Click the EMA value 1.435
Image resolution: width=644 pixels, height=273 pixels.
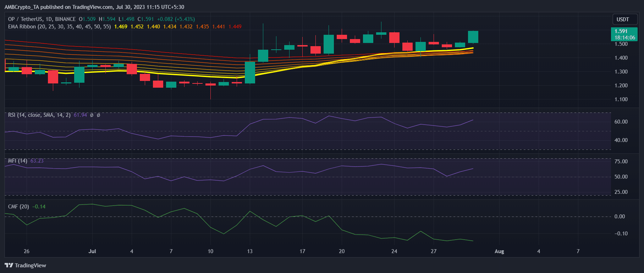202,27
